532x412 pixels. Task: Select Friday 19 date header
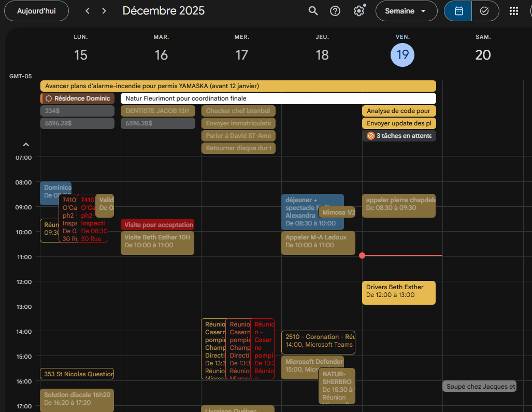pos(402,55)
